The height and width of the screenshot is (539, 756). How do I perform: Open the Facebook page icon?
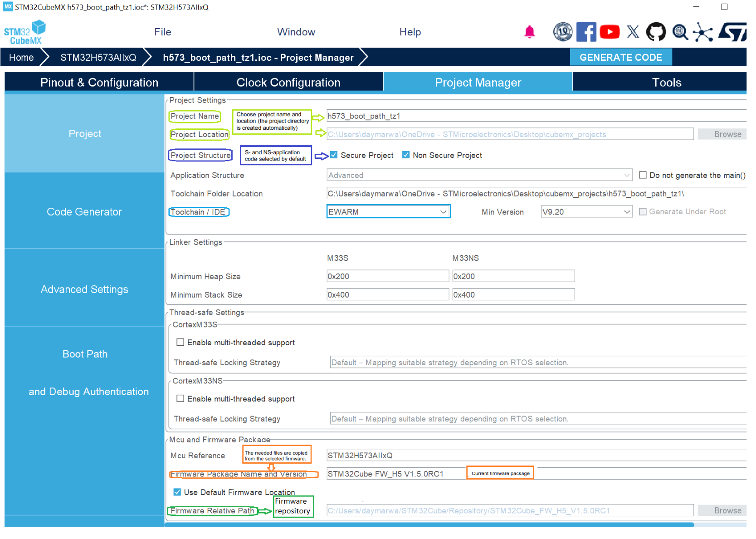click(586, 32)
